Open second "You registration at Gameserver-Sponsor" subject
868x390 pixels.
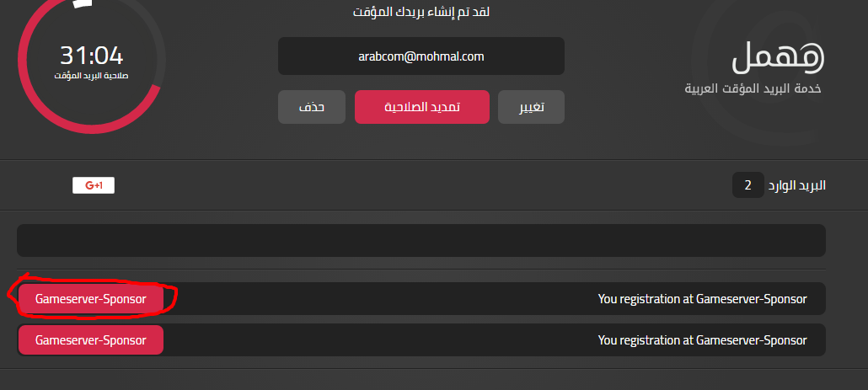point(702,340)
